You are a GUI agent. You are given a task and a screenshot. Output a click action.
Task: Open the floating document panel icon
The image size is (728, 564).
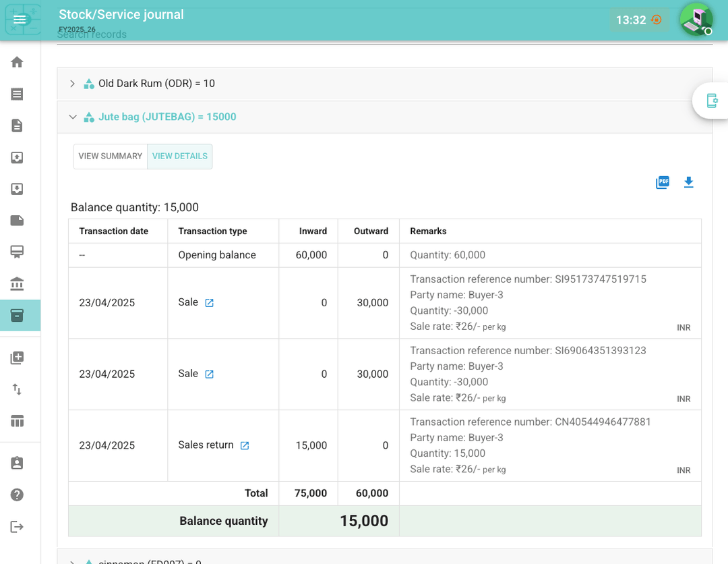712,101
